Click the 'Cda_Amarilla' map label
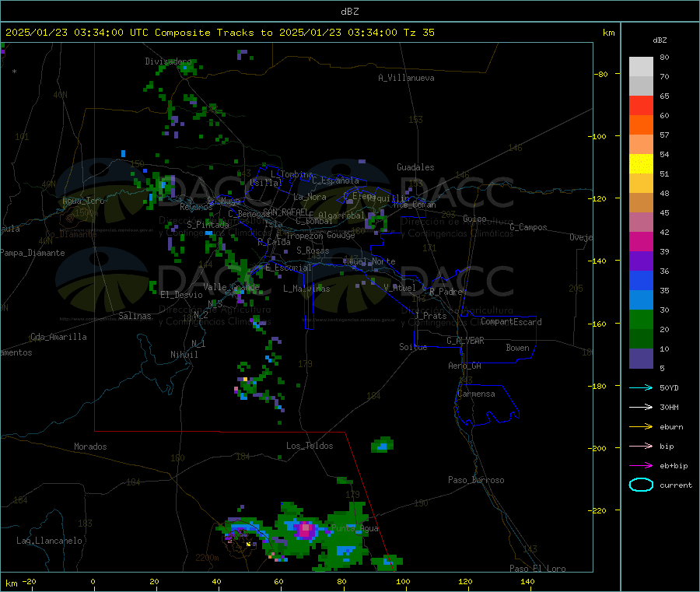 58,337
